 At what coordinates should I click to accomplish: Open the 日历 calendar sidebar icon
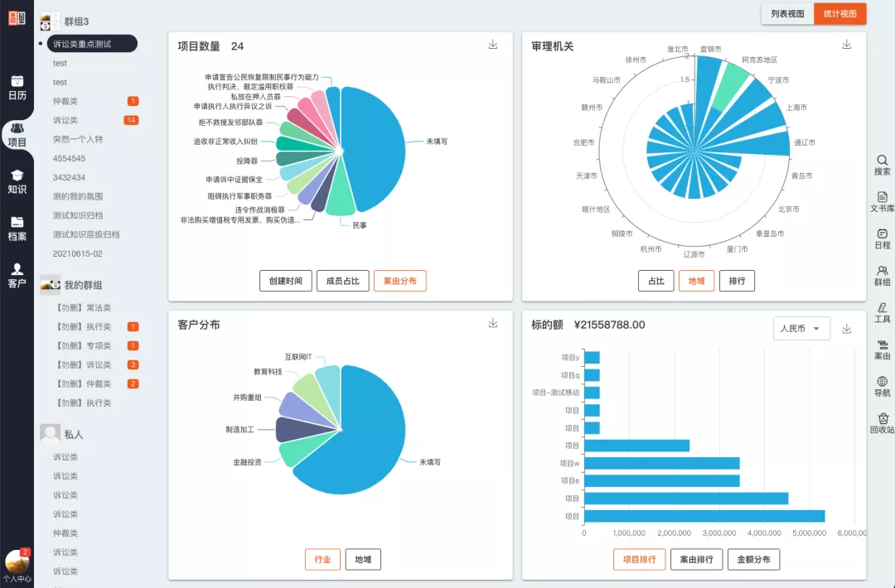(x=17, y=88)
